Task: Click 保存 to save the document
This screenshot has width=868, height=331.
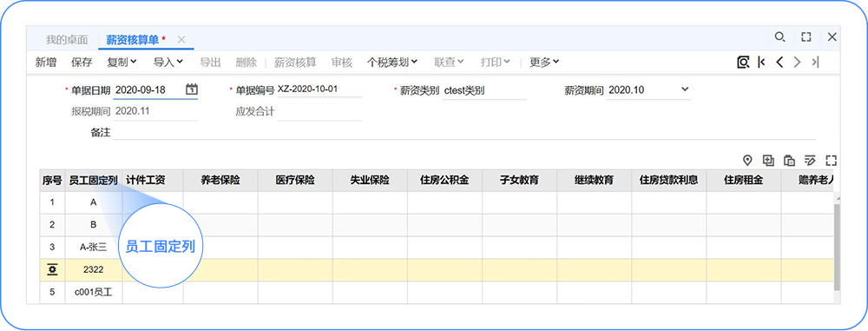Action: pos(82,63)
